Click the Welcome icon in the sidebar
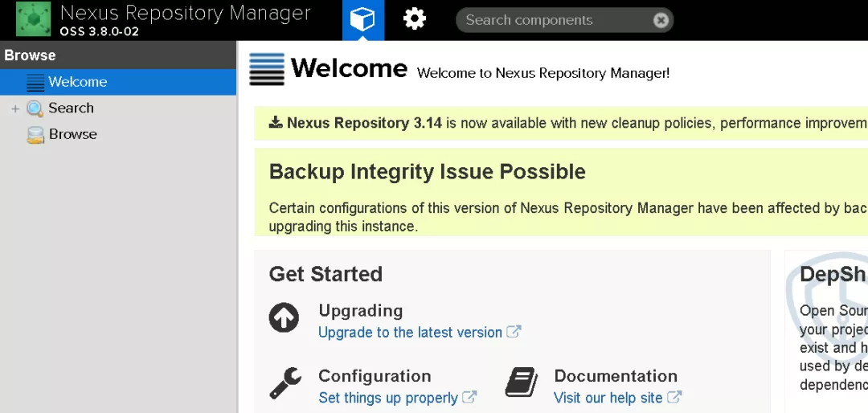Viewport: 868px width, 413px height. (x=35, y=82)
